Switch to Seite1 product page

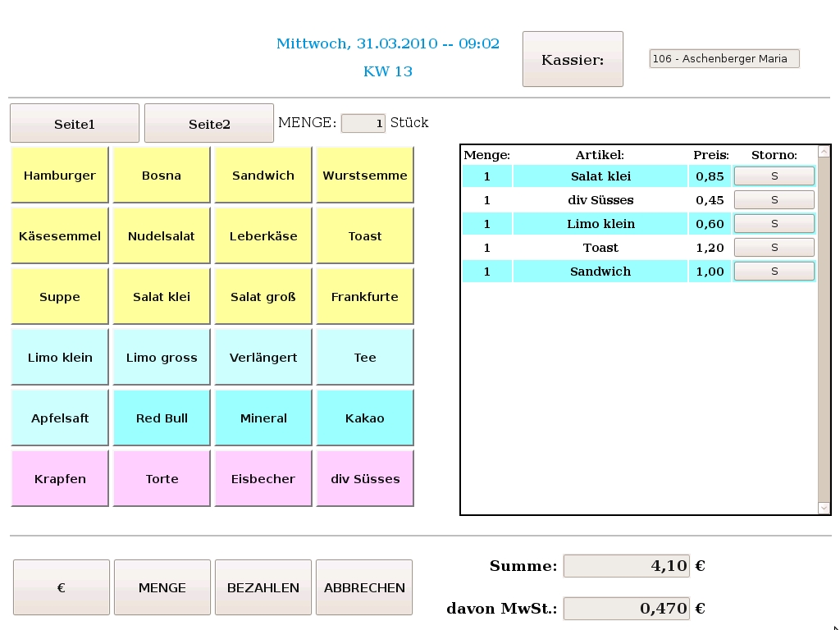75,124
